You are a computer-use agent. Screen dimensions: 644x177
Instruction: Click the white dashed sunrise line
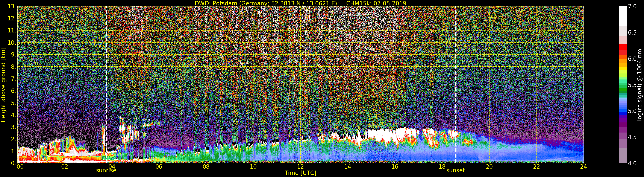coord(106,85)
